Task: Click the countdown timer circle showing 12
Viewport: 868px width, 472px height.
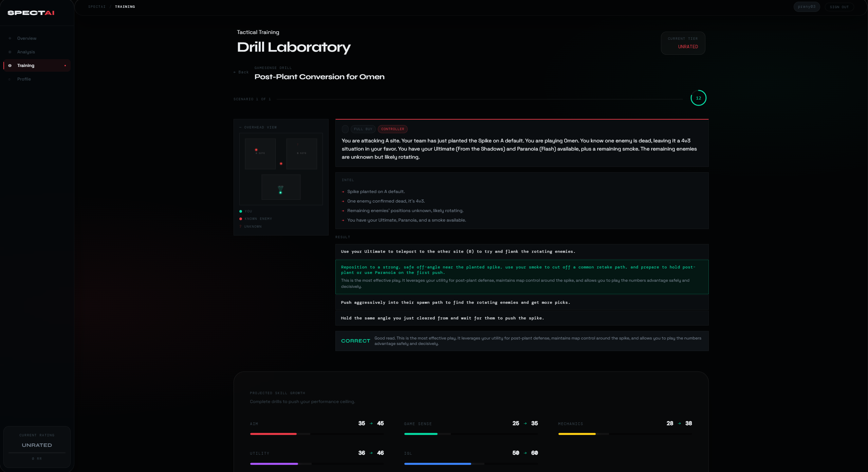Action: 698,98
